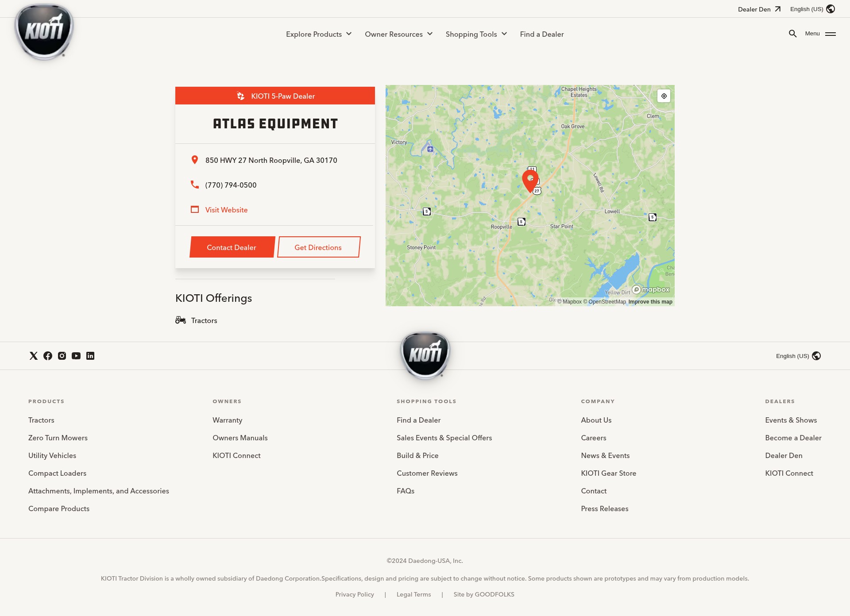Open the Privacy Policy link
Viewport: 850px width, 616px height.
[355, 594]
